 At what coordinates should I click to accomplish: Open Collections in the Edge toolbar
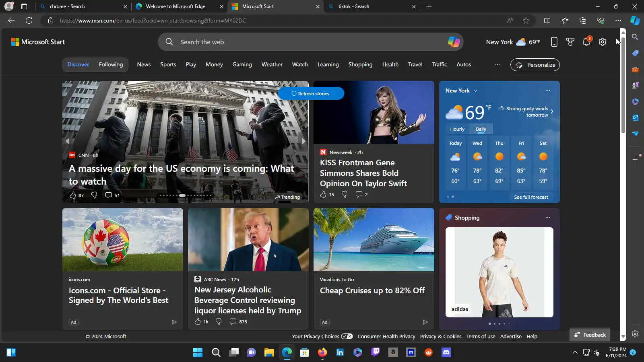(x=583, y=21)
